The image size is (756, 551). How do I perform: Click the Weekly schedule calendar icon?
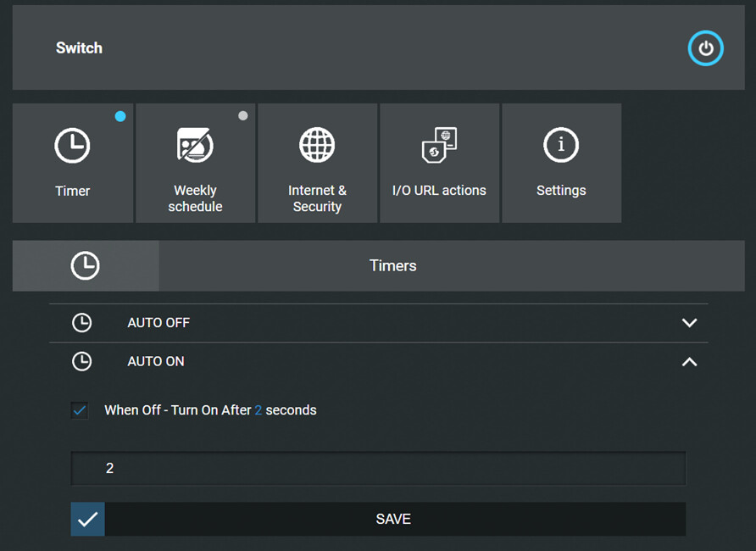(195, 146)
